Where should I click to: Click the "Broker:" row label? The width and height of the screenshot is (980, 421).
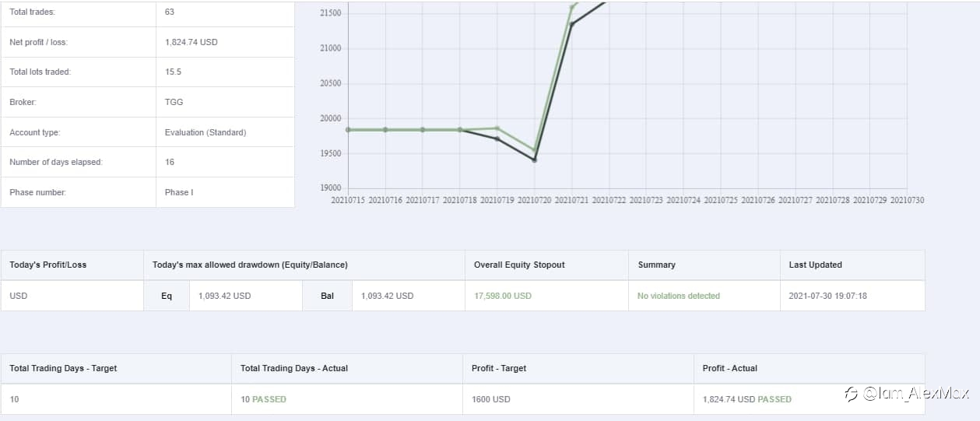pos(23,102)
